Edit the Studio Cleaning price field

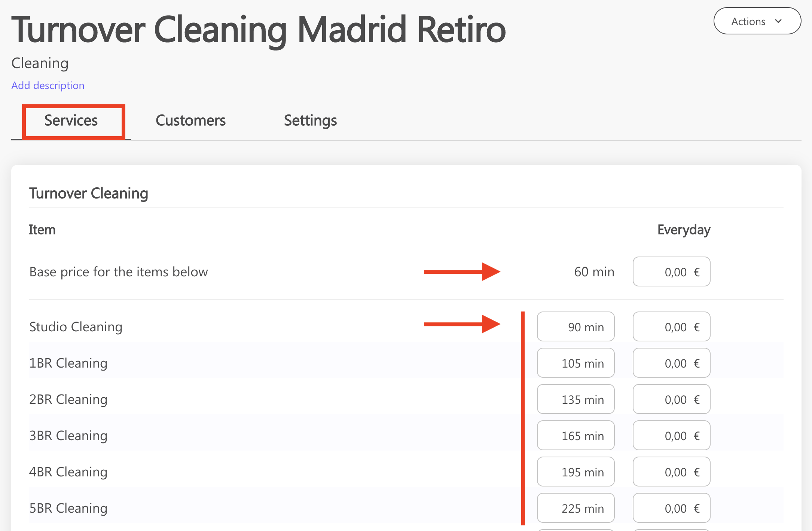(672, 326)
